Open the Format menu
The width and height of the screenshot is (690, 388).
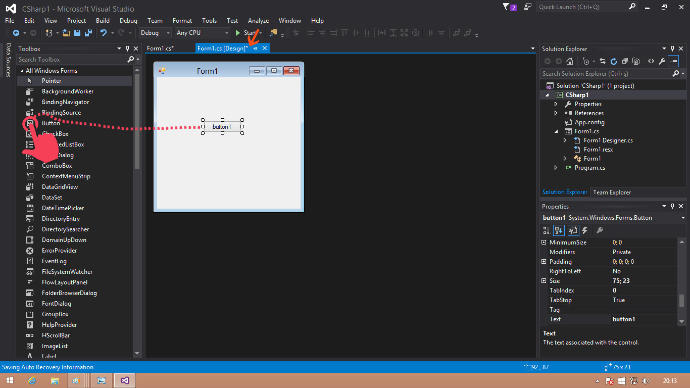(x=182, y=20)
